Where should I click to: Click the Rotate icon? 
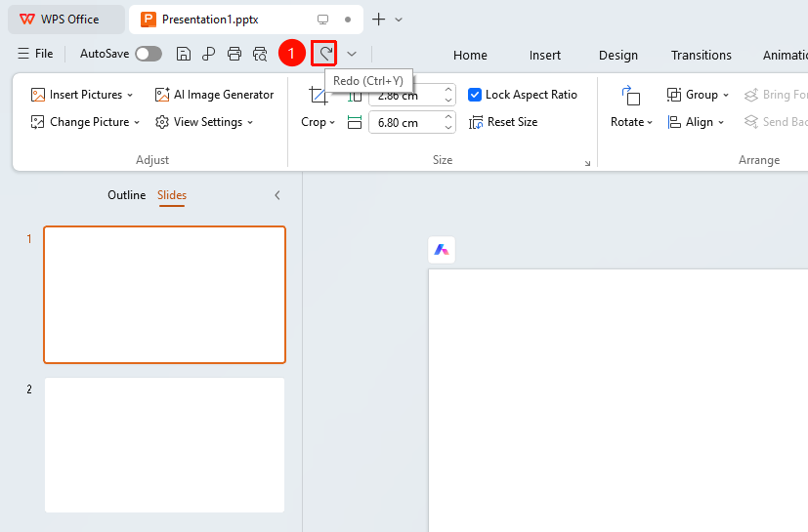(631, 96)
